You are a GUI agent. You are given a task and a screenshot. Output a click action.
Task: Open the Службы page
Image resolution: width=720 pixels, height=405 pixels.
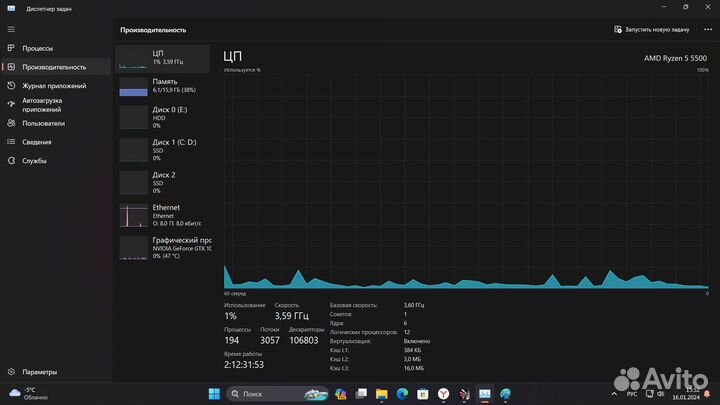[x=55, y=161]
